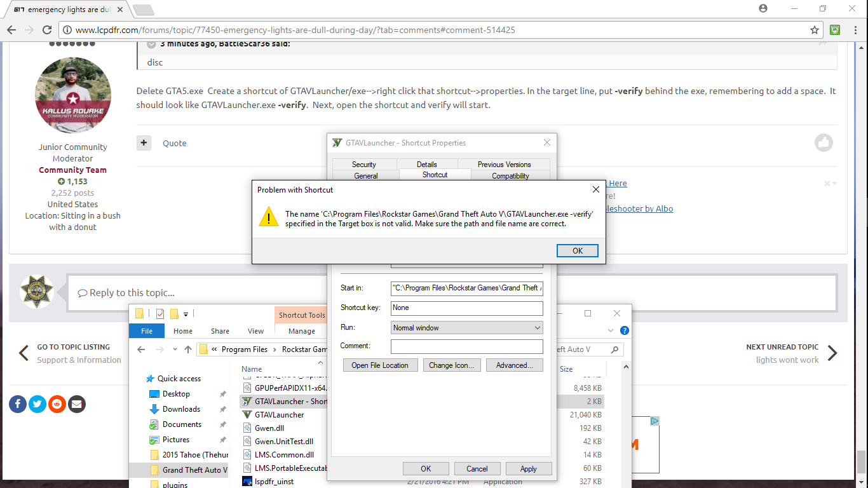Click breadcrumb chevron before Program Files
The width and height of the screenshot is (868, 488).
tap(215, 349)
